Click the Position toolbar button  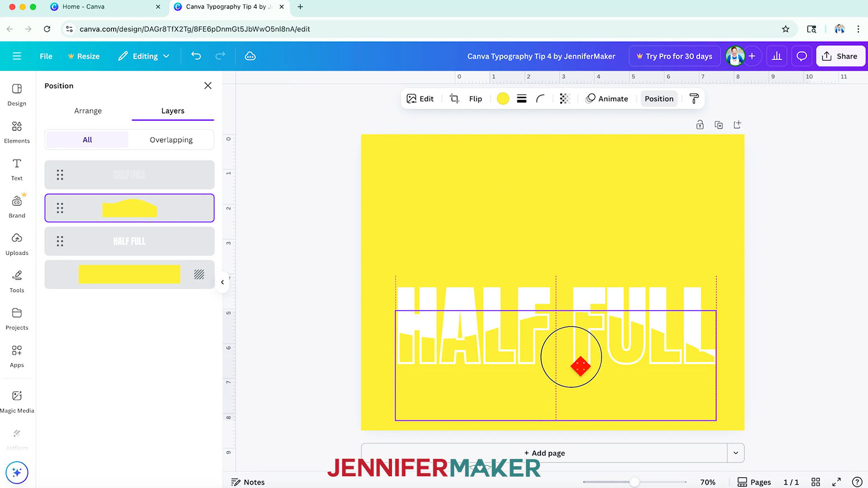659,98
